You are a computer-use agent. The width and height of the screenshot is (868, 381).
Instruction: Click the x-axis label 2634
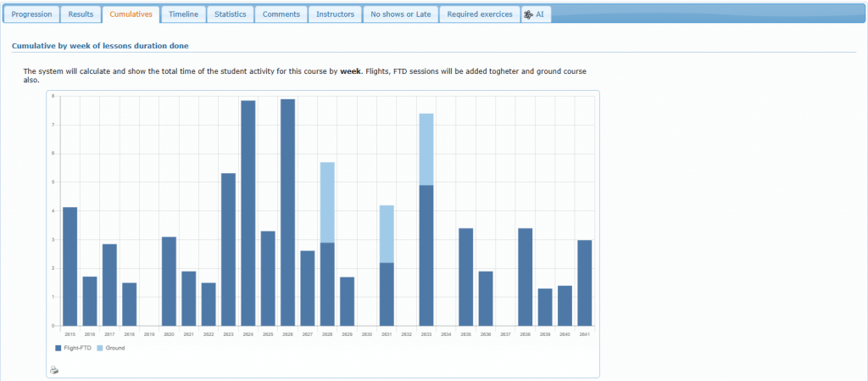(446, 334)
